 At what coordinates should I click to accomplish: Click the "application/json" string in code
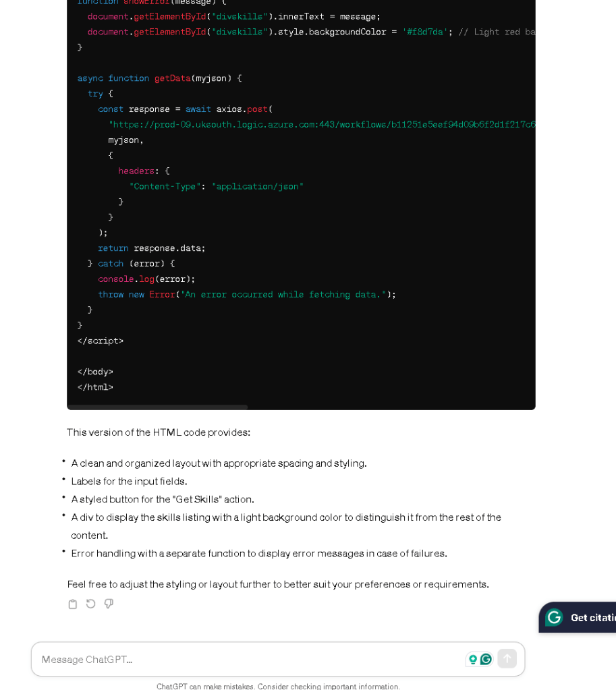258,187
